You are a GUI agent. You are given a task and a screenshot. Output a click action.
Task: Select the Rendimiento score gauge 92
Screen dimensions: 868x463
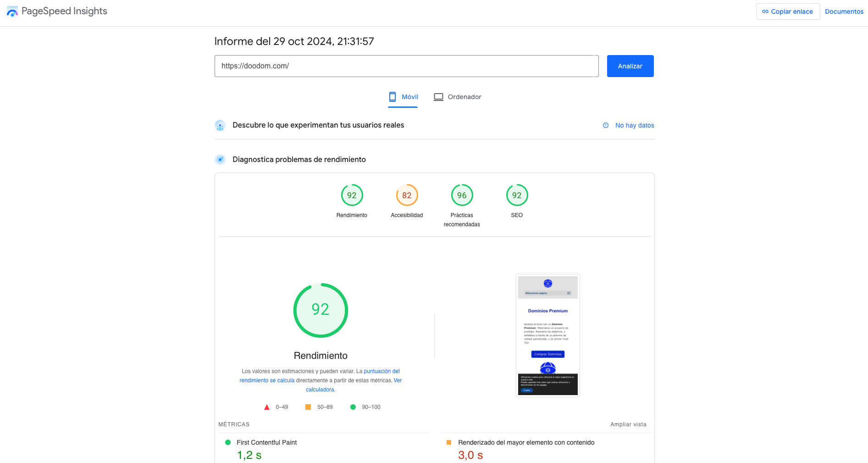[352, 195]
